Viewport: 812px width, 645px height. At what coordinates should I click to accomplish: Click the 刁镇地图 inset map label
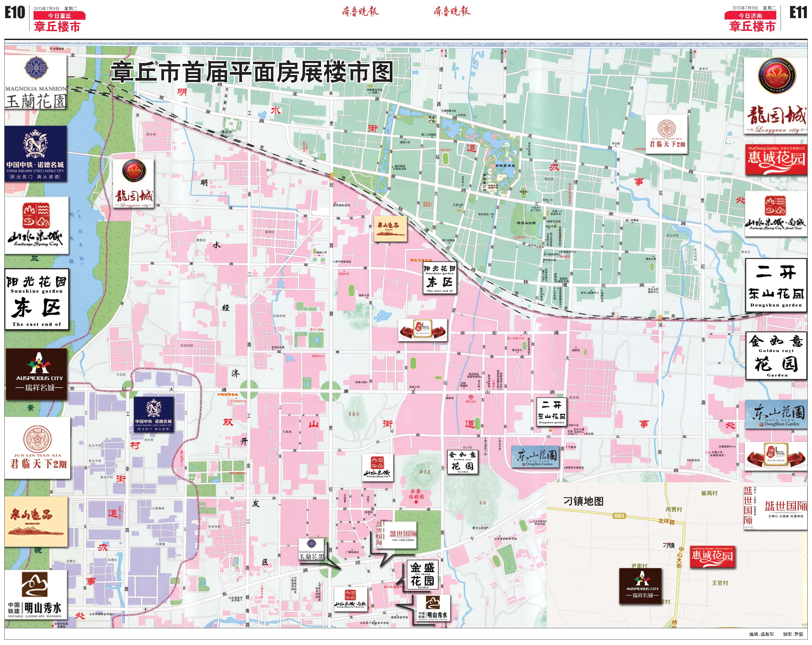pyautogui.click(x=583, y=501)
